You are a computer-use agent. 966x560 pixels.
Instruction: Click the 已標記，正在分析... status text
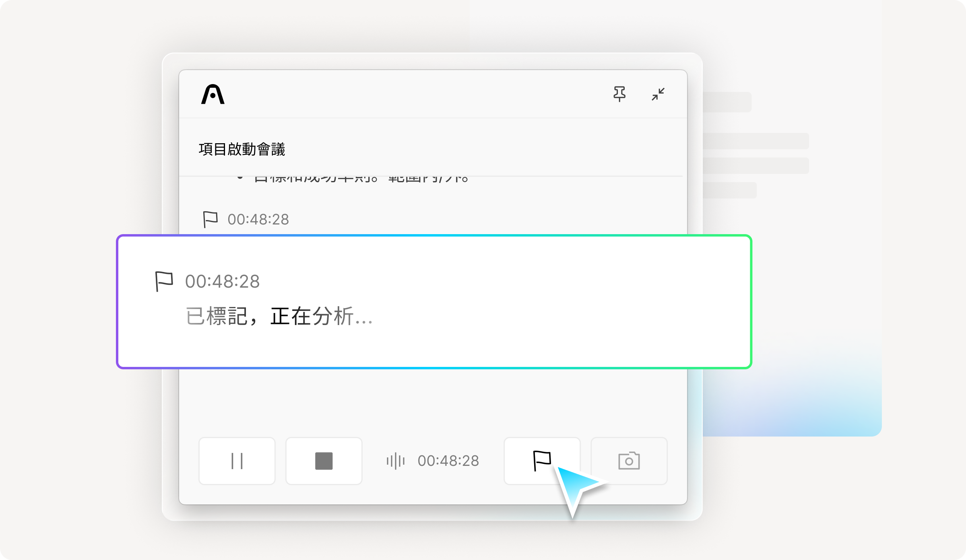tap(279, 316)
